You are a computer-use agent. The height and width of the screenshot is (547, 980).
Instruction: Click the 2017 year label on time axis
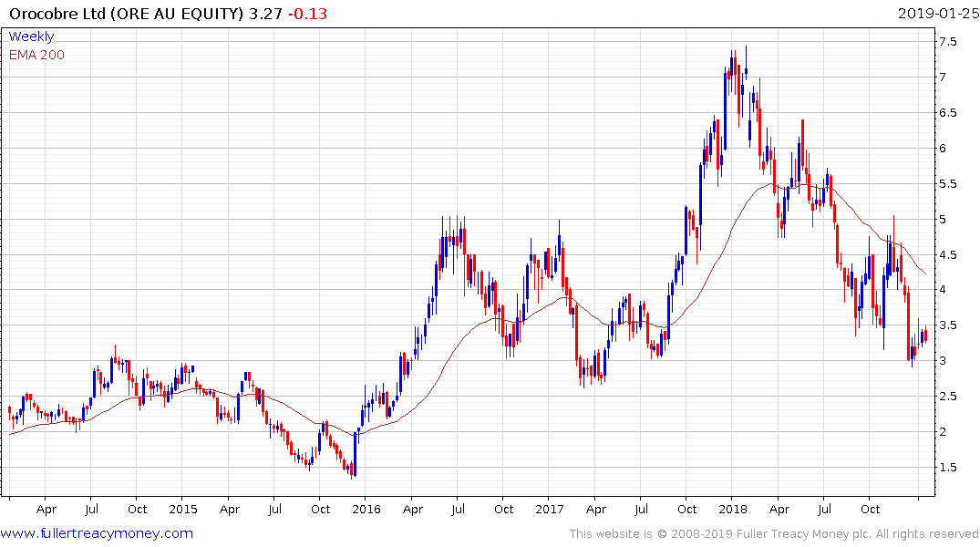[550, 509]
